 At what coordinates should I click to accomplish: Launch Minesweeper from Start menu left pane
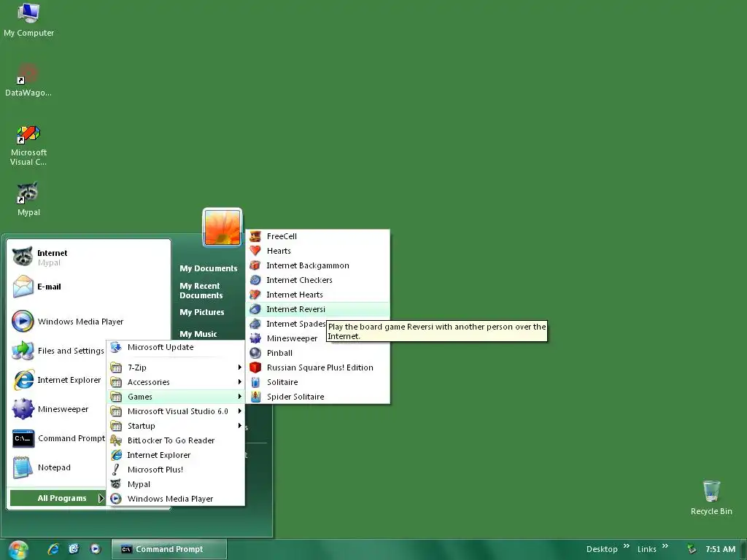[x=58, y=409]
